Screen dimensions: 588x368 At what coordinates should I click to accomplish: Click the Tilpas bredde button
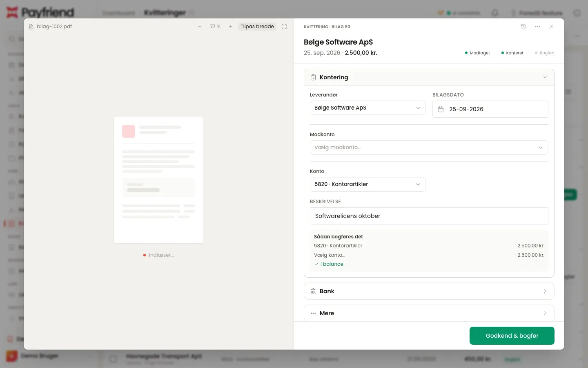(x=257, y=27)
